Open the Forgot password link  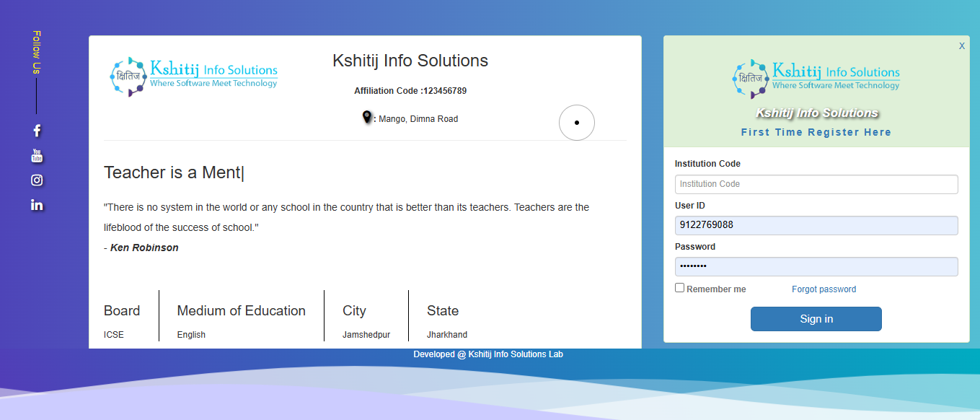pos(824,289)
